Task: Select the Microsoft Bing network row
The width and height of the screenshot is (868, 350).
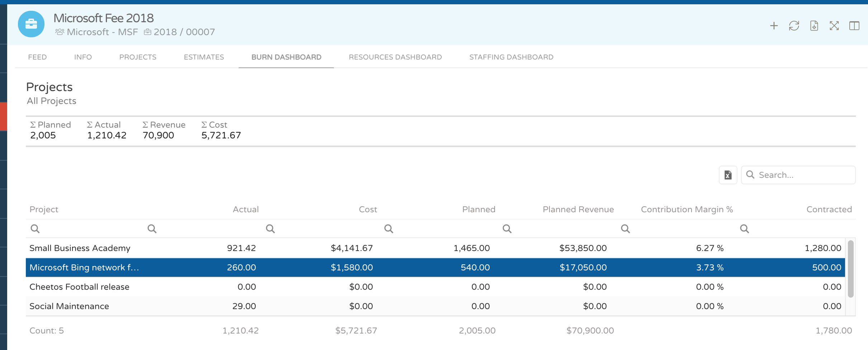Action: click(x=435, y=268)
